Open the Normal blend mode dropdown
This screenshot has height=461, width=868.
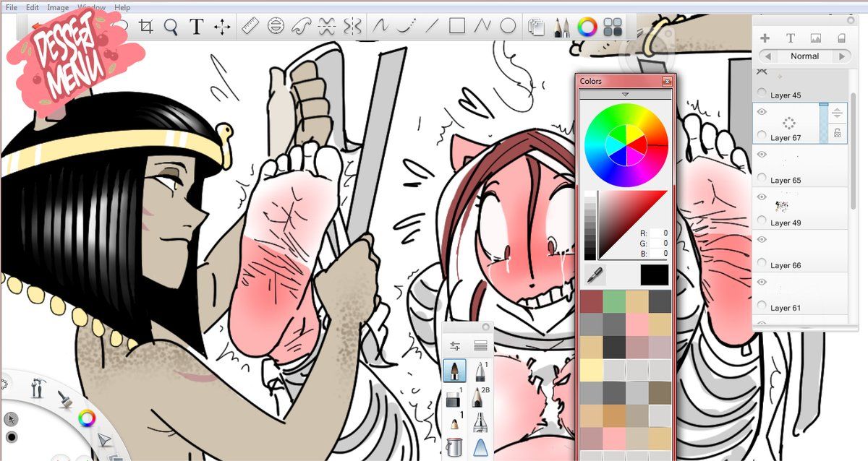[x=804, y=56]
